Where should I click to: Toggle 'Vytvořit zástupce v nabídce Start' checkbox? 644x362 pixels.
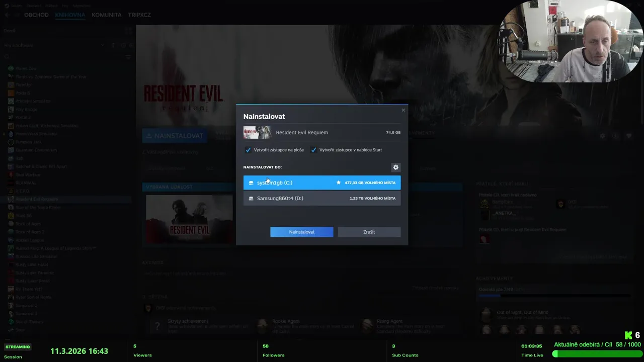[313, 150]
